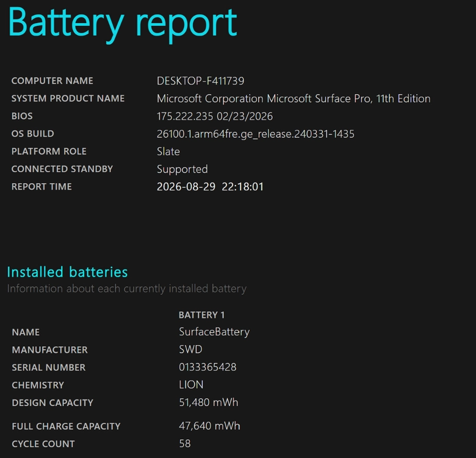Click the CYCLE COUNT row label

[43, 444]
